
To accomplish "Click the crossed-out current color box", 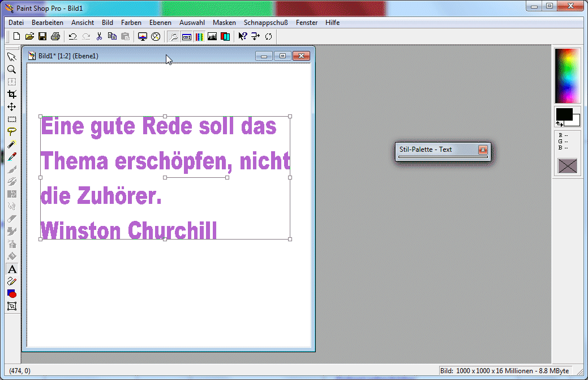I will 568,166.
